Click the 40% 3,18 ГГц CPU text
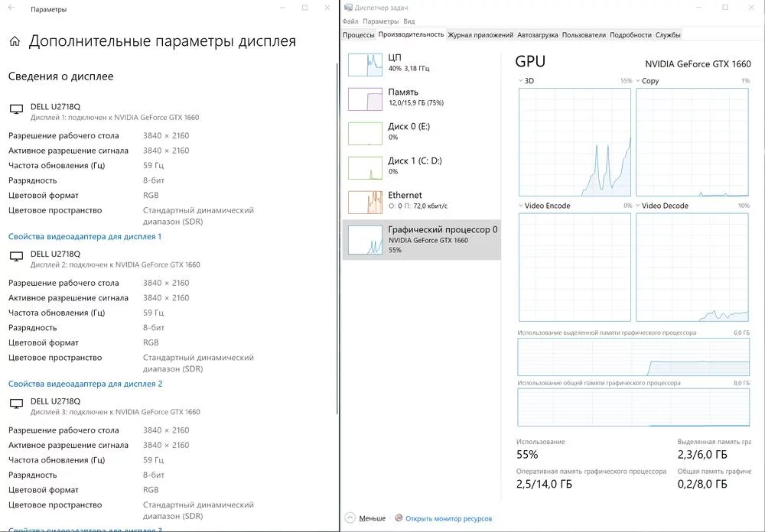This screenshot has height=532, width=765. tap(409, 69)
